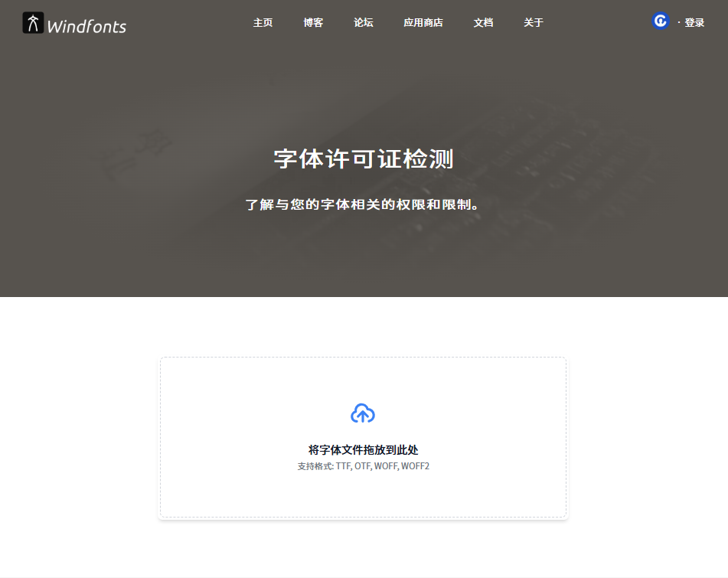The height and width of the screenshot is (578, 728).
Task: Click the 将字体文件拖放到此处 upload prompt text
Action: pyautogui.click(x=364, y=450)
